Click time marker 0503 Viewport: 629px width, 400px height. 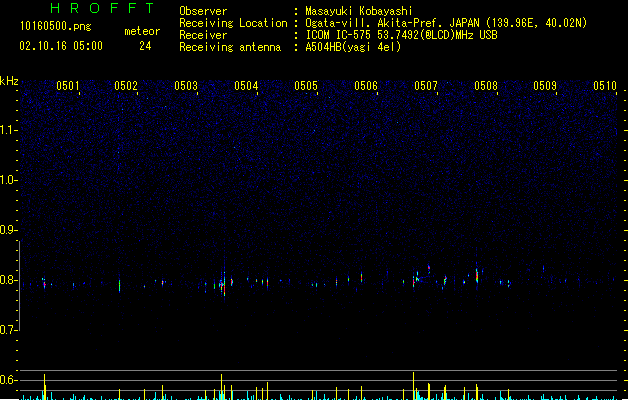186,85
